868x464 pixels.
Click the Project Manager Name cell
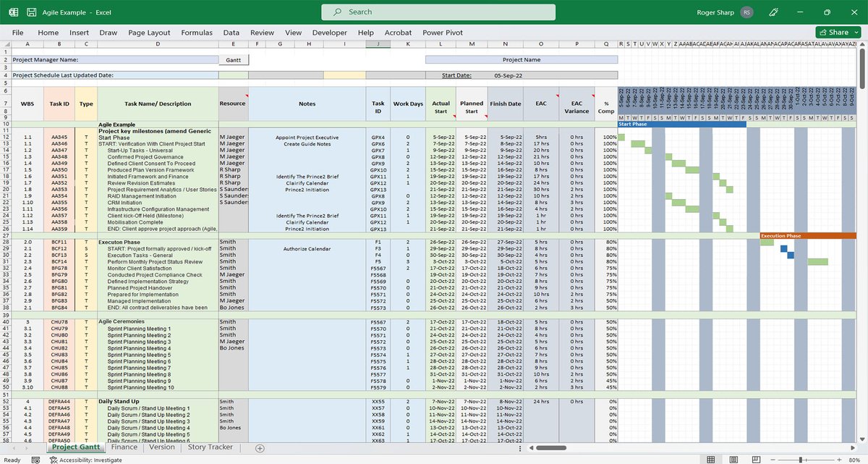(x=116, y=60)
